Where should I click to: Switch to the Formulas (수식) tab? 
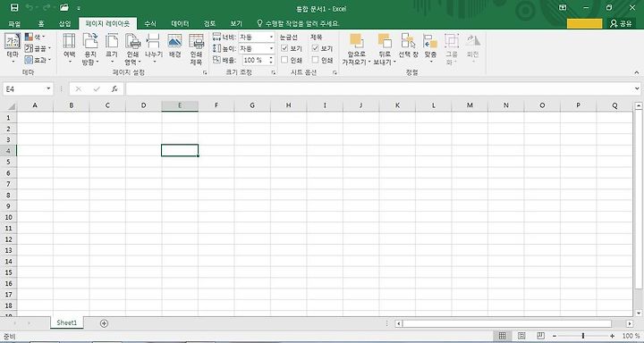[150, 24]
